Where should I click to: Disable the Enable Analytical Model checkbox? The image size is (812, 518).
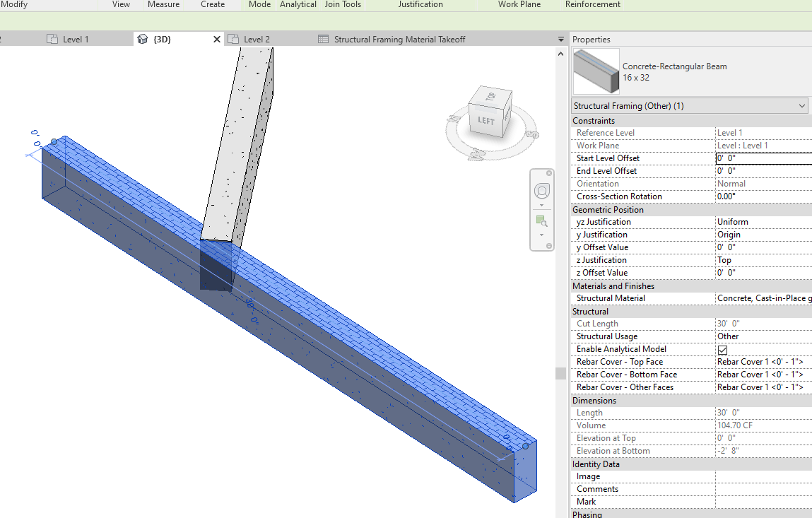[722, 348]
